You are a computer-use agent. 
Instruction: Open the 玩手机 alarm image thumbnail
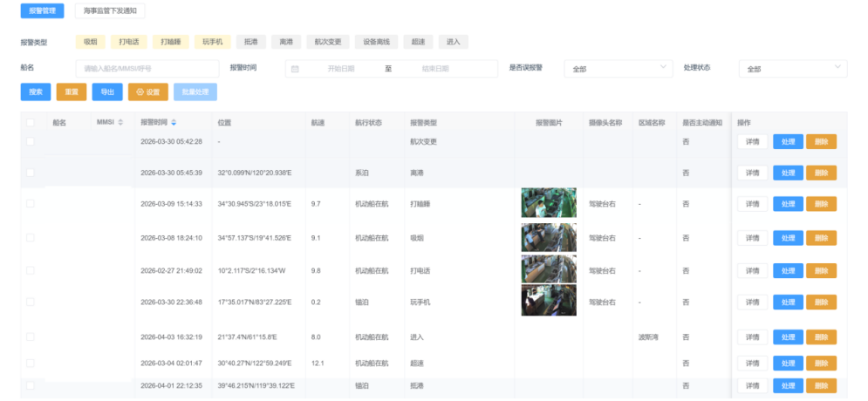pyautogui.click(x=548, y=301)
